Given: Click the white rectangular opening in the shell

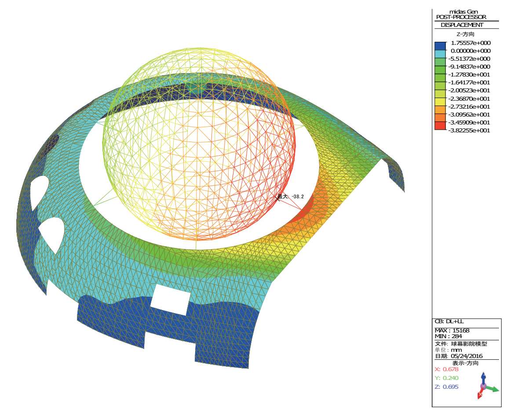Looking at the screenshot, I should pyautogui.click(x=171, y=300).
